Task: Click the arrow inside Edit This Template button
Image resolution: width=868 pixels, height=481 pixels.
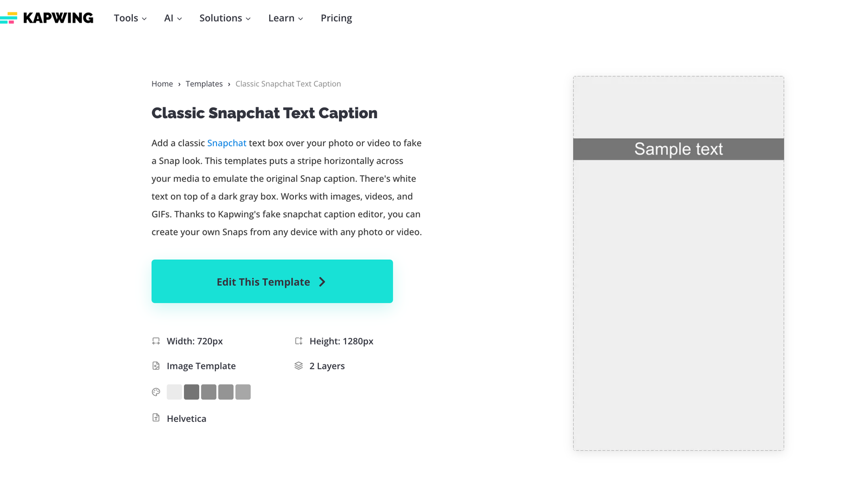Action: click(x=322, y=281)
